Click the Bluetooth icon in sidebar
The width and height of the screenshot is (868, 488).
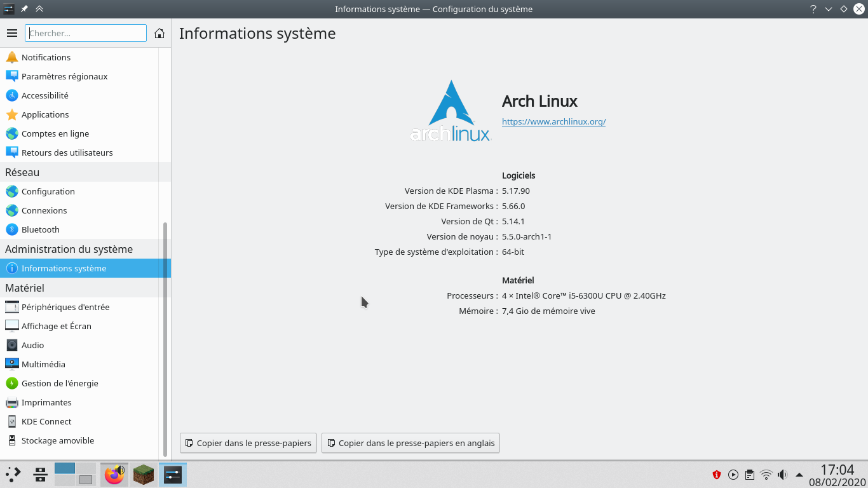(x=12, y=229)
